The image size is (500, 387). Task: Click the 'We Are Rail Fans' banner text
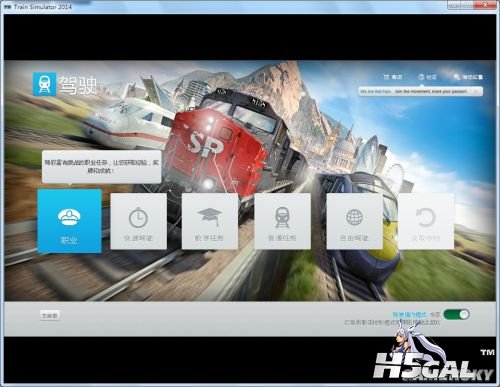pyautogui.click(x=376, y=91)
